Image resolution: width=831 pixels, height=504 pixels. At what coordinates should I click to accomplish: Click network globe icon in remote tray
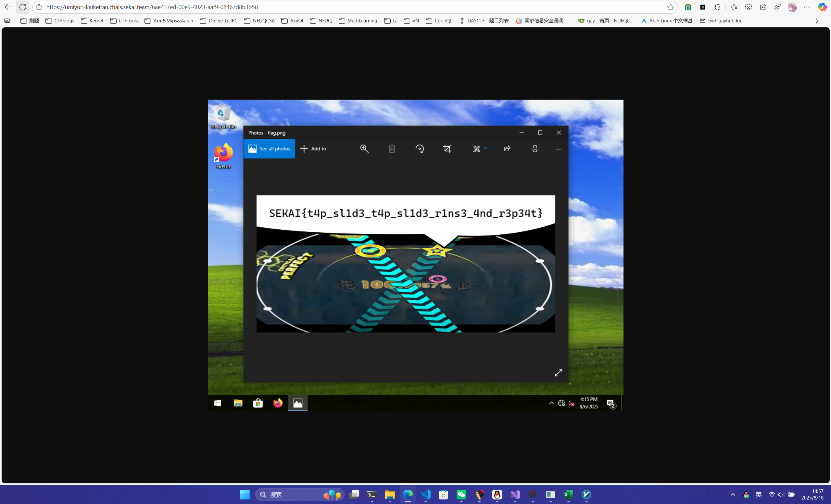tap(561, 403)
